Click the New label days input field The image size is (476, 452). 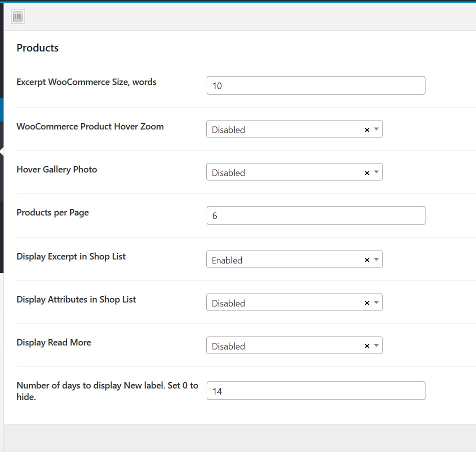(x=316, y=391)
